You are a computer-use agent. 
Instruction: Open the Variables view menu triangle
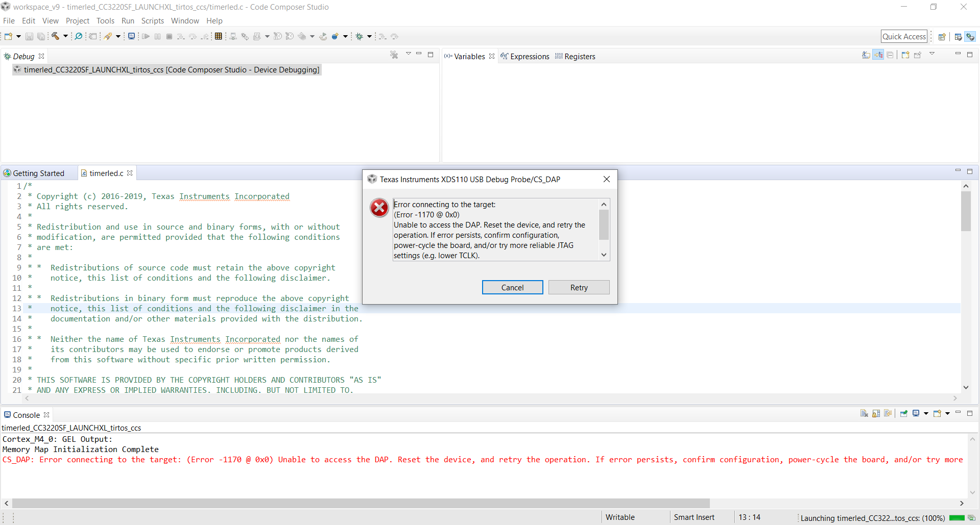tap(932, 54)
